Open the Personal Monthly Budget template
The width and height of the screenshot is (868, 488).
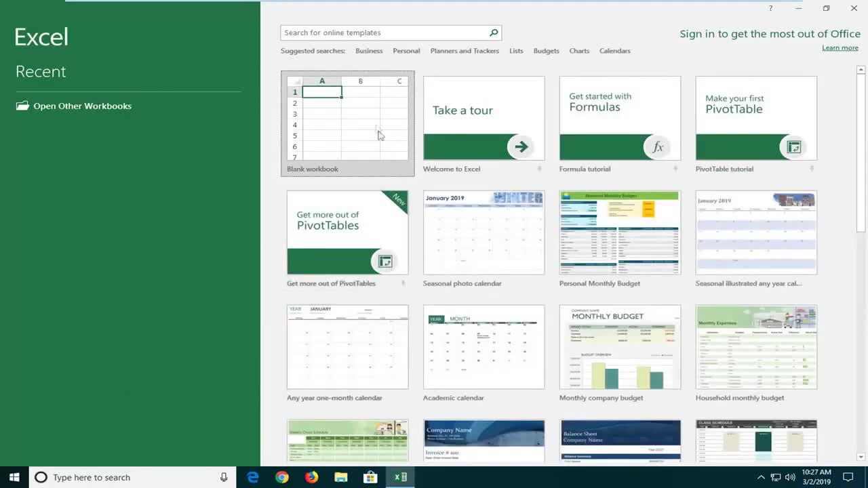[x=620, y=232]
